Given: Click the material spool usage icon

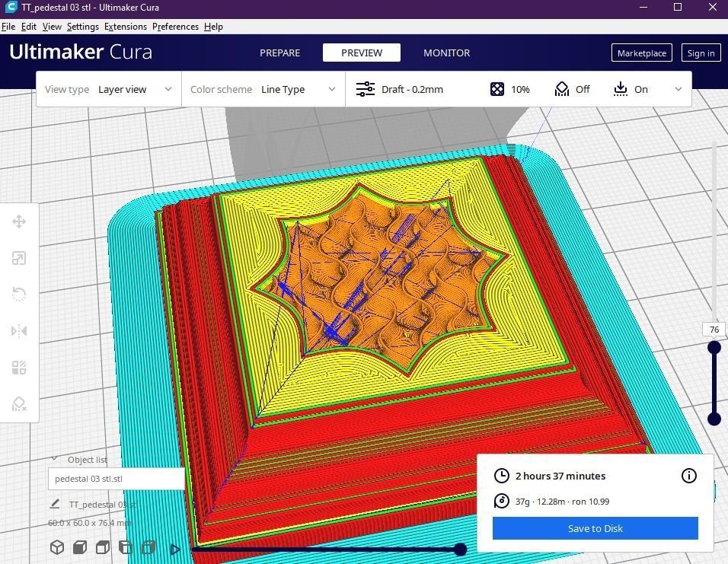Looking at the screenshot, I should [501, 502].
